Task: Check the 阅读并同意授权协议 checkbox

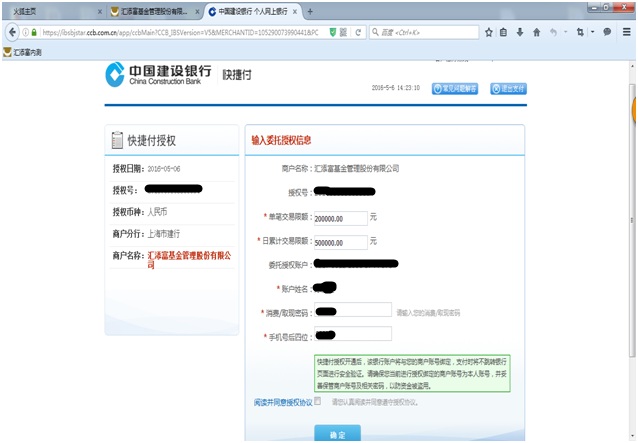Action: click(318, 401)
